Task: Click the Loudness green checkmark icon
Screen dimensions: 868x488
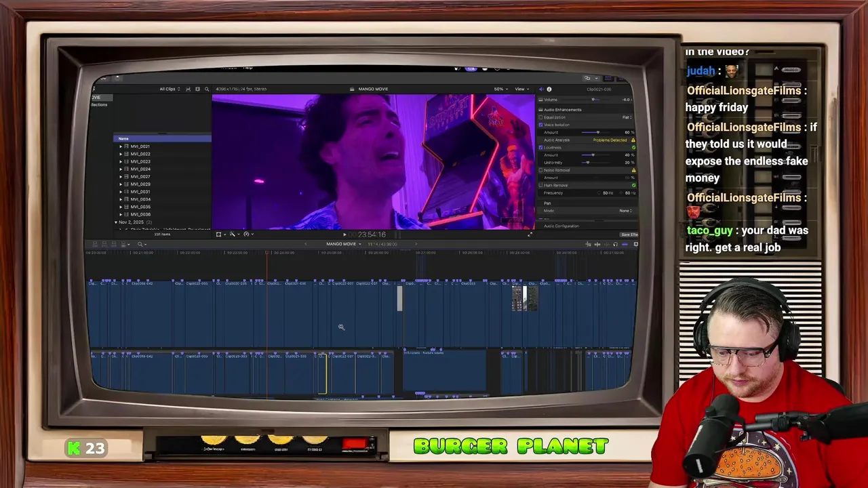Action: pyautogui.click(x=633, y=147)
